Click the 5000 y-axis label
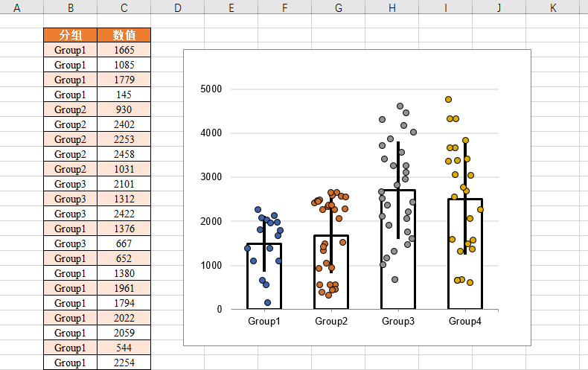This screenshot has height=370, width=588. click(x=211, y=89)
